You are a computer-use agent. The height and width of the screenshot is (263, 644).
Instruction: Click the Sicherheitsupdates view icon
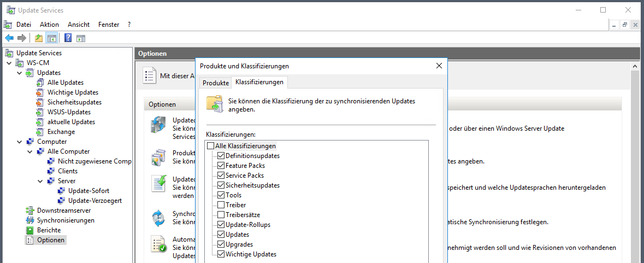(40, 102)
